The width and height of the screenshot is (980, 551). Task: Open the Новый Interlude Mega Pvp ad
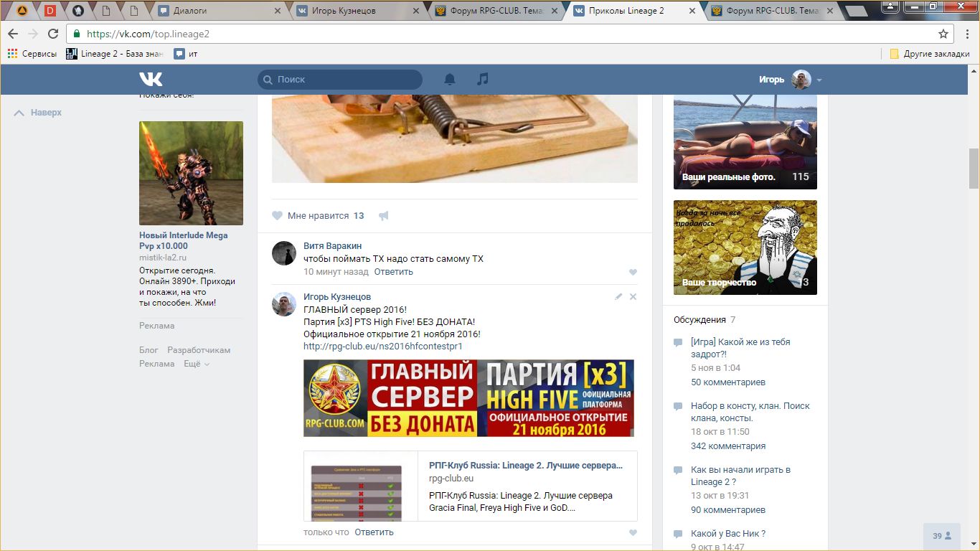pyautogui.click(x=184, y=240)
